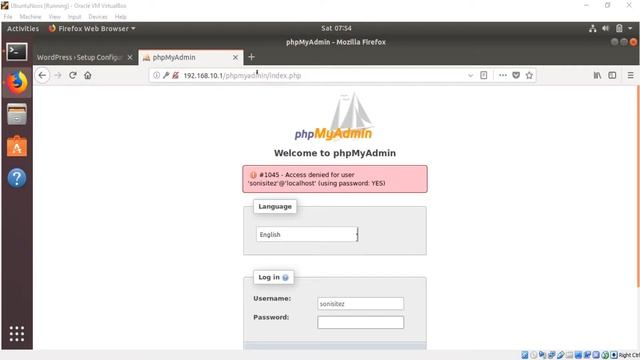Select the phpMyAdmin tab
This screenshot has width=640, height=360.
pyautogui.click(x=190, y=58)
